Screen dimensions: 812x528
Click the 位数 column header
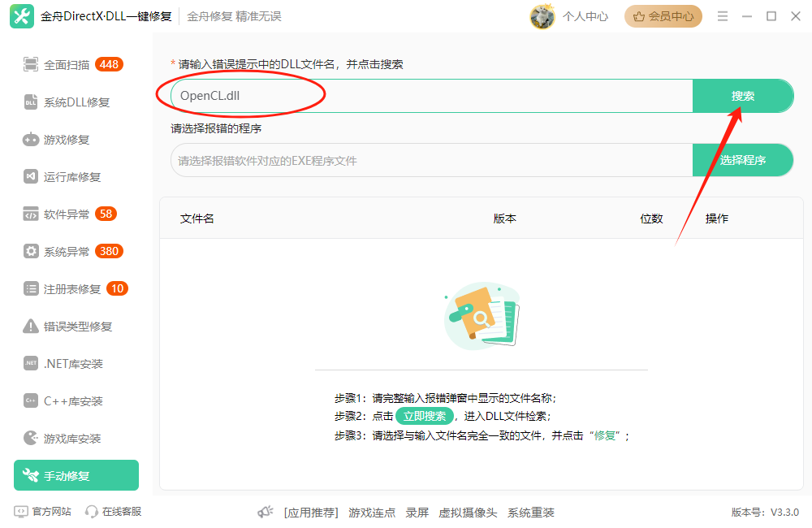coord(651,219)
